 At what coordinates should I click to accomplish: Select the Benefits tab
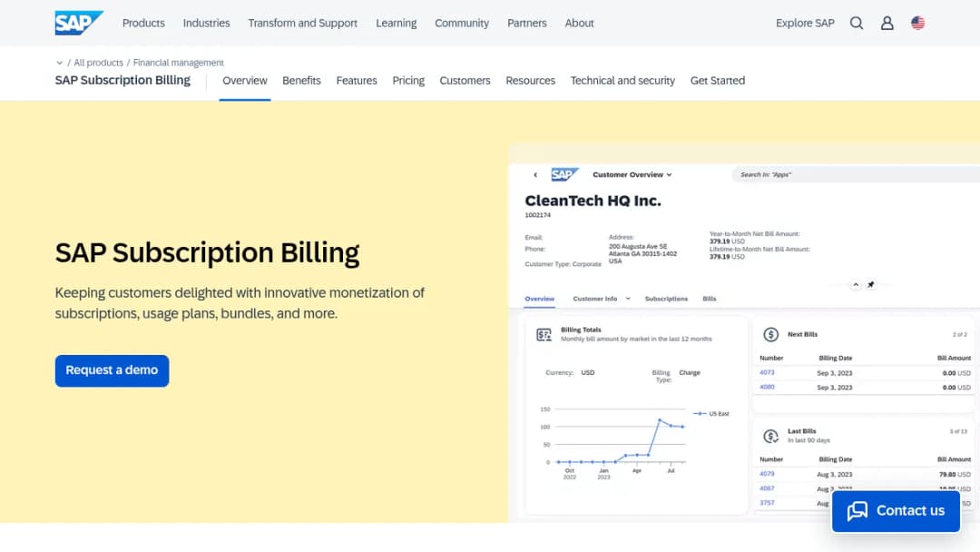(x=301, y=81)
